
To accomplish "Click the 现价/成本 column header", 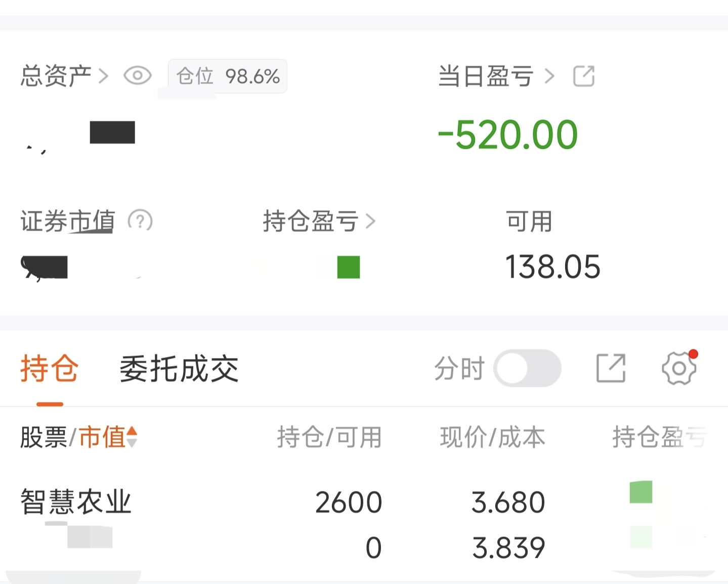I will [x=492, y=437].
